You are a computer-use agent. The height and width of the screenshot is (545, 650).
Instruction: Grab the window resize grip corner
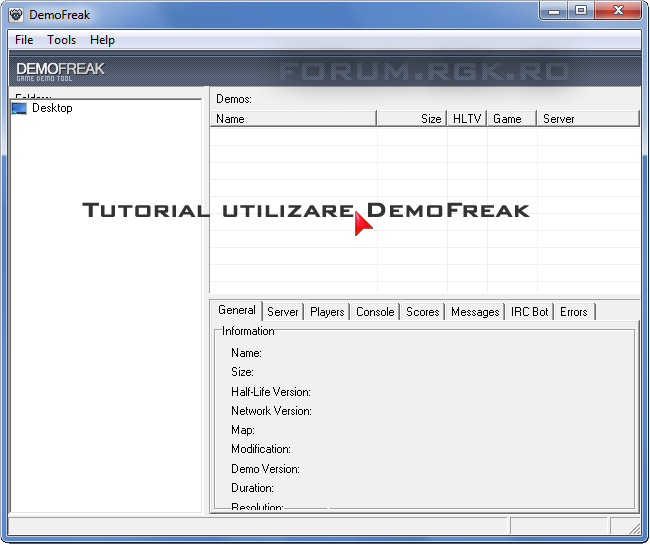[x=634, y=528]
